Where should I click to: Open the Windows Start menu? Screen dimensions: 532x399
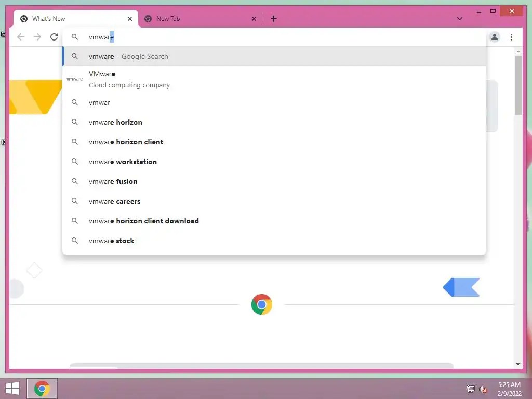[x=12, y=389]
